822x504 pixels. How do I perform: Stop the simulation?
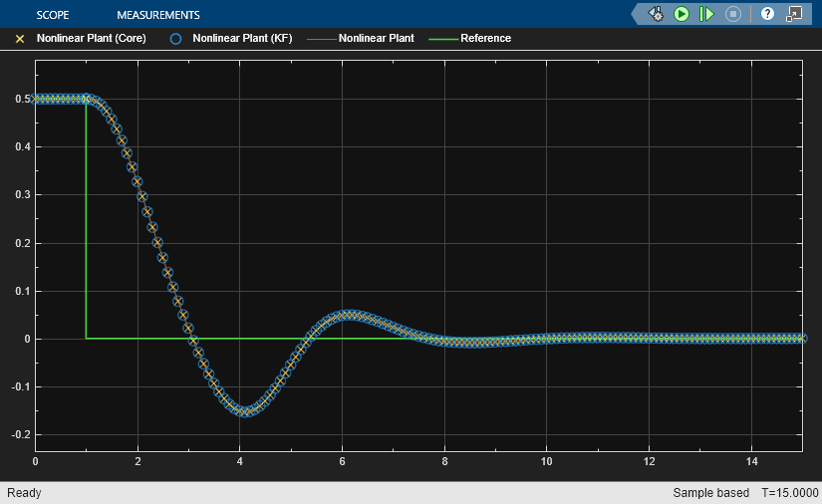pos(733,14)
